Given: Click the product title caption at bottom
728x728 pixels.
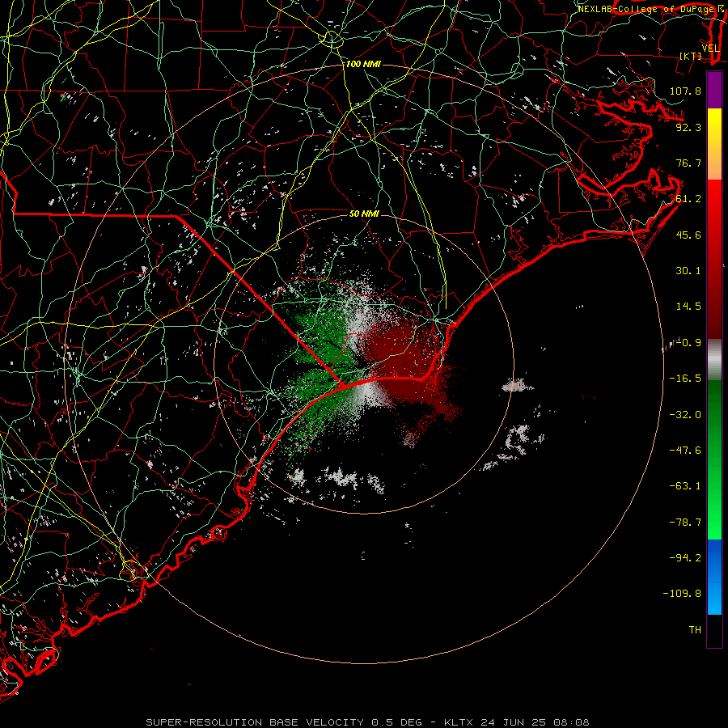Looking at the screenshot, I should click(x=367, y=722).
